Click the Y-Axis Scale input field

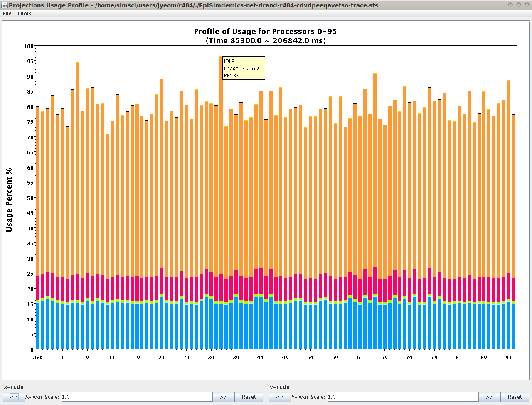click(x=402, y=397)
